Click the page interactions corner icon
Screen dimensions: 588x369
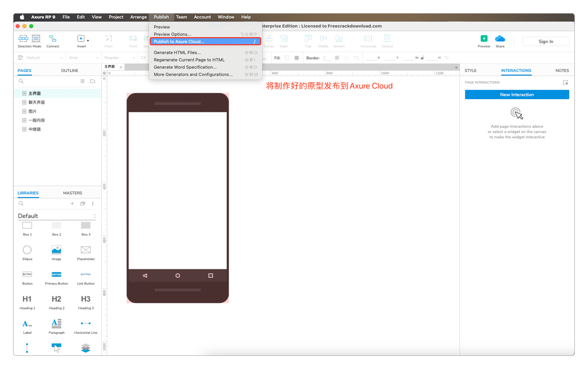tap(565, 82)
